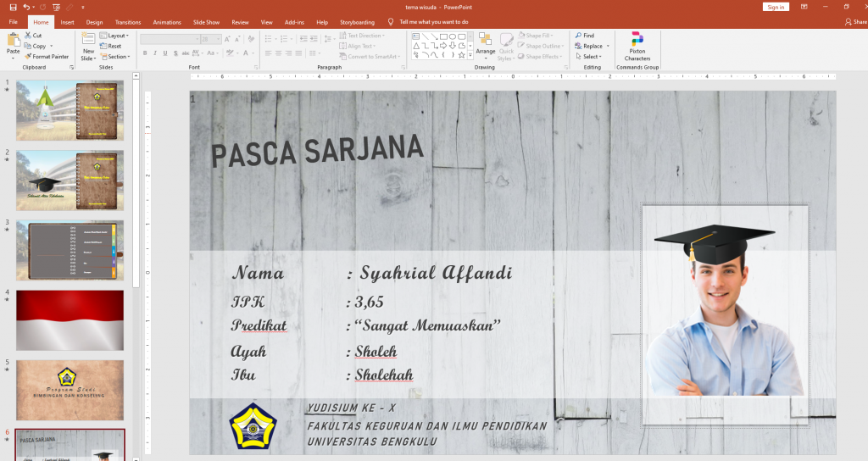This screenshot has width=868, height=461.
Task: Click the Share button
Action: pyautogui.click(x=856, y=22)
